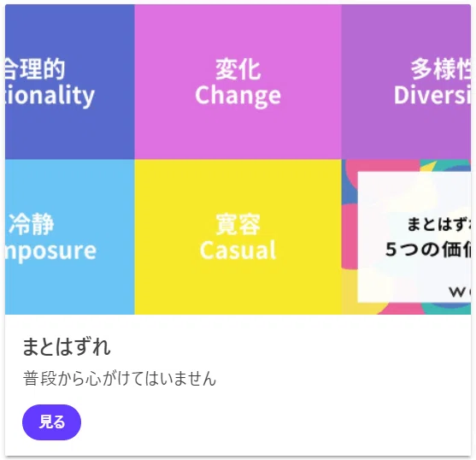476x460 pixels.
Task: Click the kanji 合理的 in the blue tile
Action: [x=35, y=69]
